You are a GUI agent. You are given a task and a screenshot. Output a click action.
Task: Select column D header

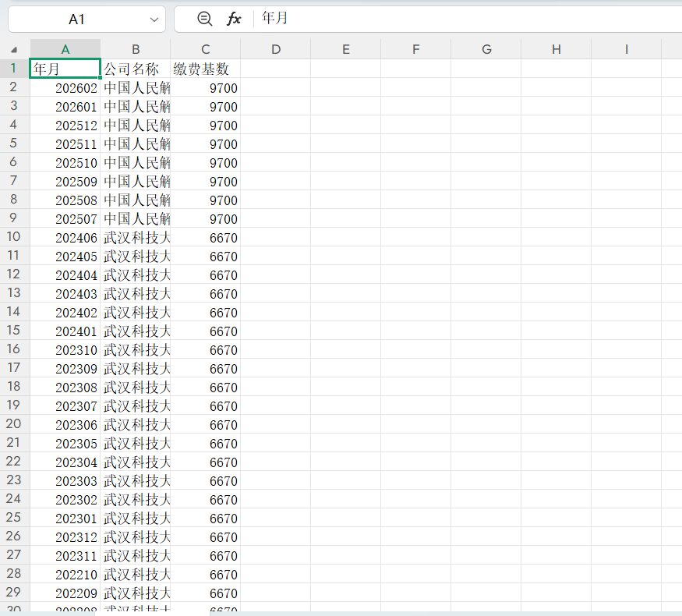tap(276, 49)
